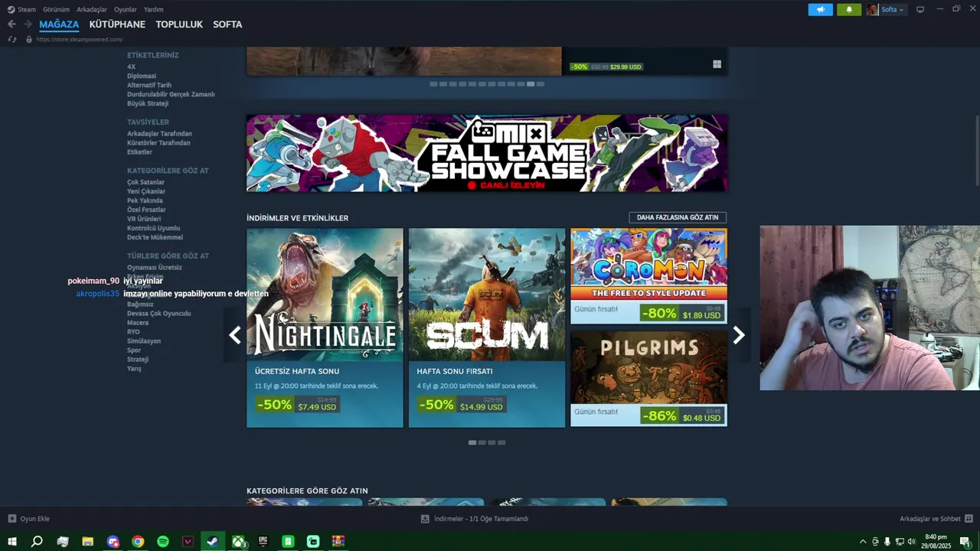This screenshot has height=551, width=980.
Task: Browse the Spor genre
Action: (x=134, y=350)
